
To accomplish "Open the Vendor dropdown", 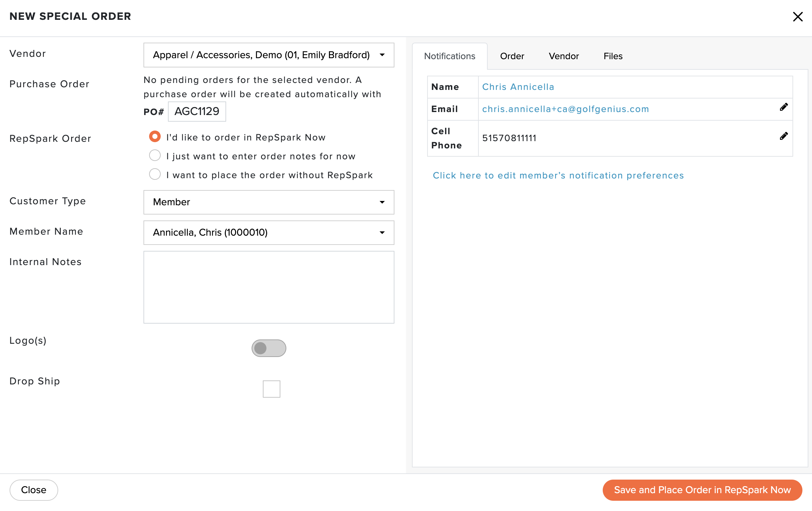I will pyautogui.click(x=269, y=55).
